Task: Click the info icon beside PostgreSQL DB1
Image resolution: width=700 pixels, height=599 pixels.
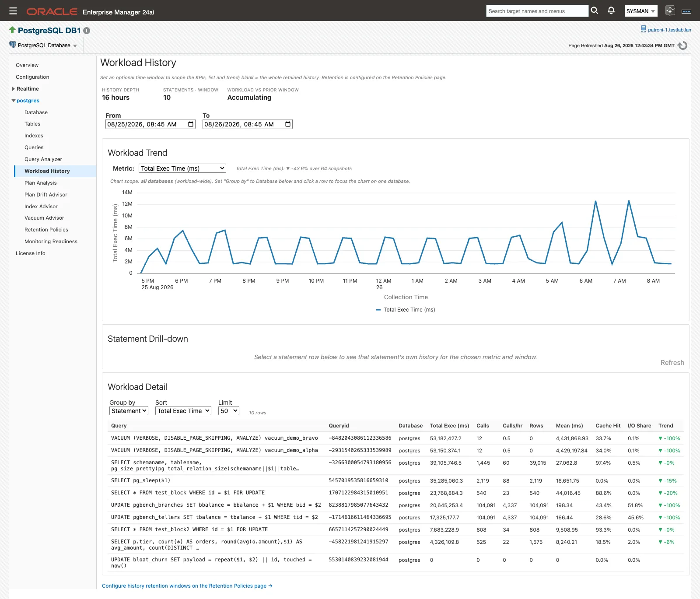Action: point(87,31)
